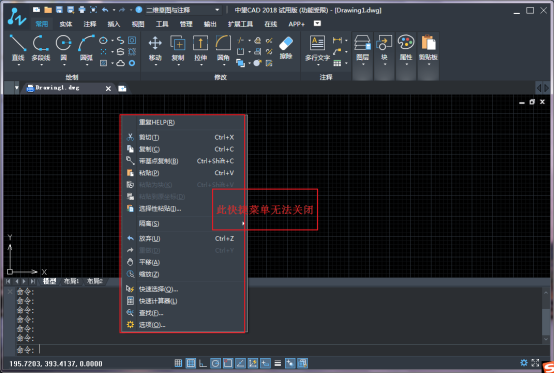Image resolution: width=554 pixels, height=374 pixels.
Task: Select the Polyline (多段线) tool
Action: (41, 47)
